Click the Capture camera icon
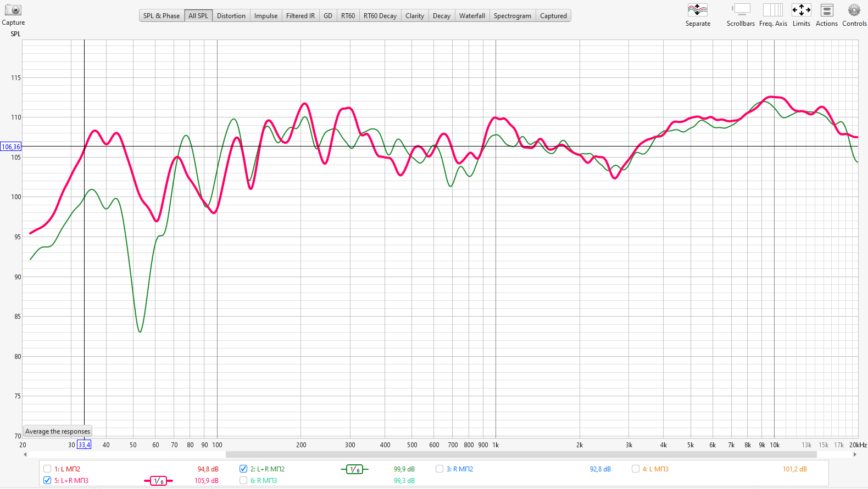 coord(13,10)
